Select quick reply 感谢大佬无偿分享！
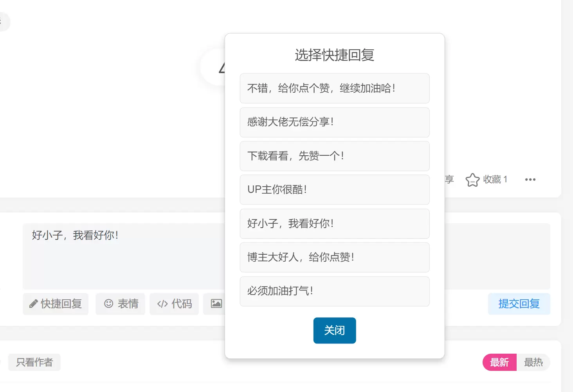This screenshot has width=573, height=392. coord(335,122)
